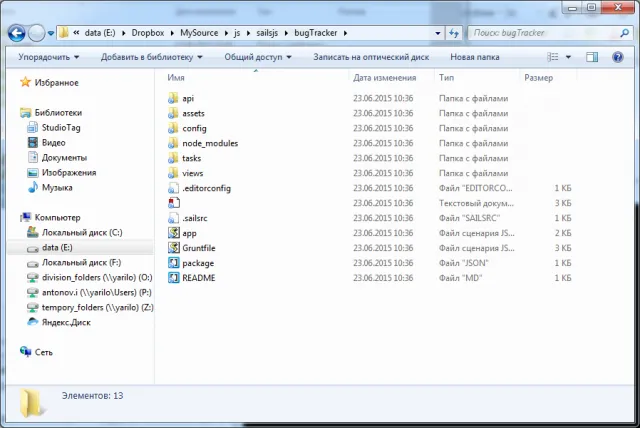The height and width of the screenshot is (428, 640).
Task: Expand the arrow after data (E:) breadcrumb
Action: (x=124, y=33)
